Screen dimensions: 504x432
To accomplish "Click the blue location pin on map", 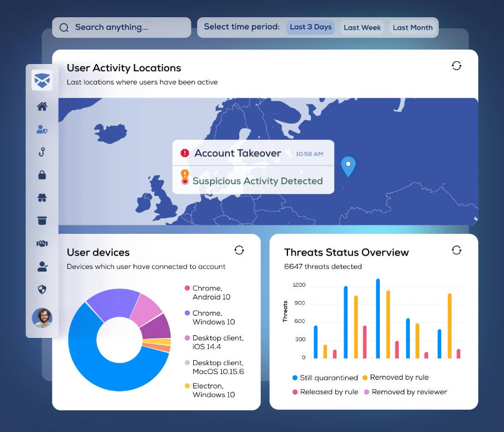I will pyautogui.click(x=348, y=166).
